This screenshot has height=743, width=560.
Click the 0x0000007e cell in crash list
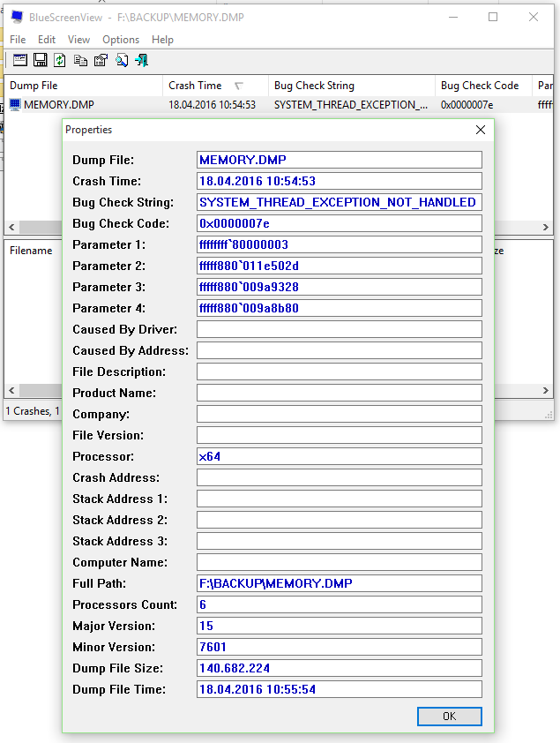(467, 105)
